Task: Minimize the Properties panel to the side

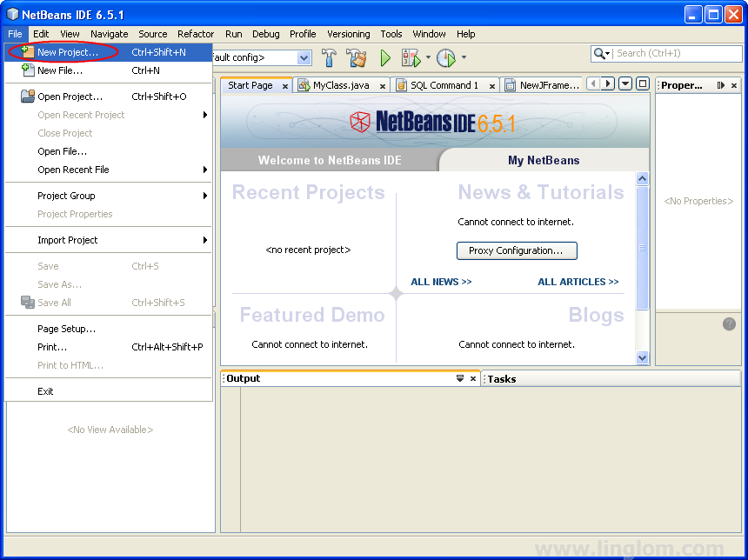Action: pyautogui.click(x=720, y=85)
